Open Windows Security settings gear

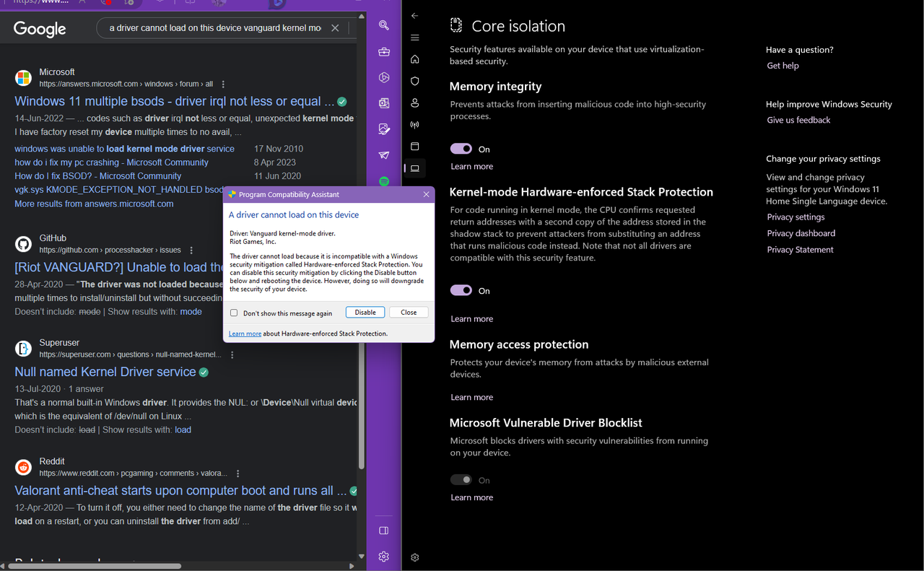point(414,557)
